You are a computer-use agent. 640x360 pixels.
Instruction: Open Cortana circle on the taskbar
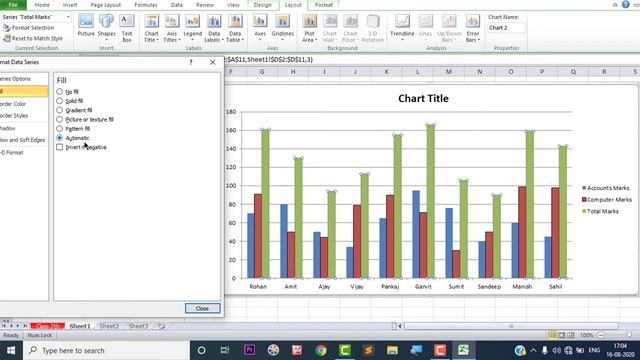point(201,350)
